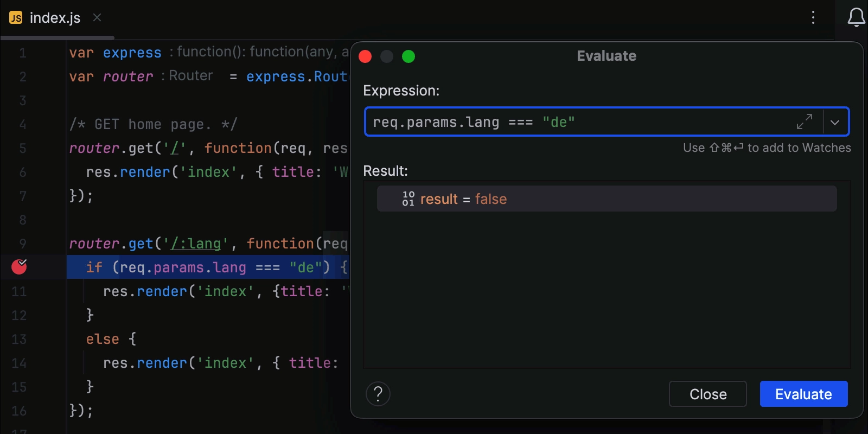Viewport: 868px width, 434px height.
Task: Click the 'else' keyword on line 13
Action: click(103, 339)
